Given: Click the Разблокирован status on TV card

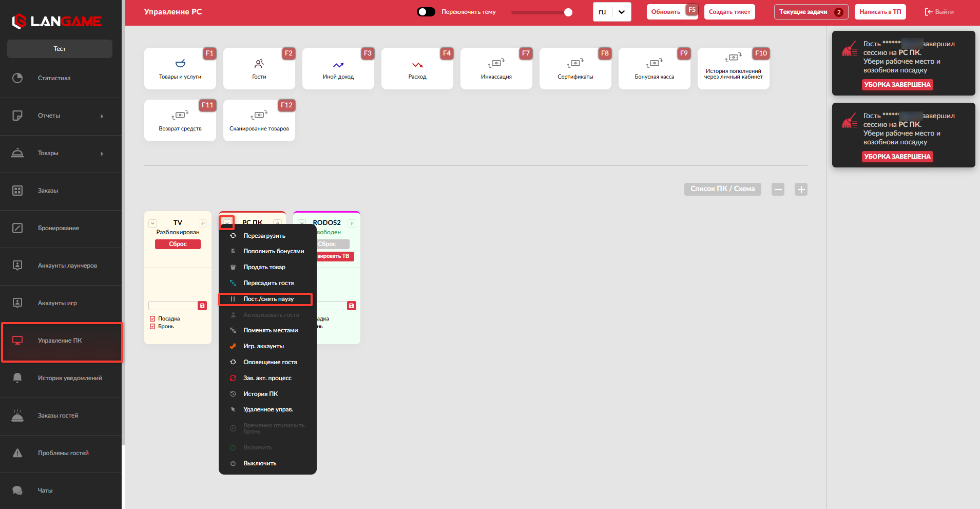Looking at the screenshot, I should (178, 232).
